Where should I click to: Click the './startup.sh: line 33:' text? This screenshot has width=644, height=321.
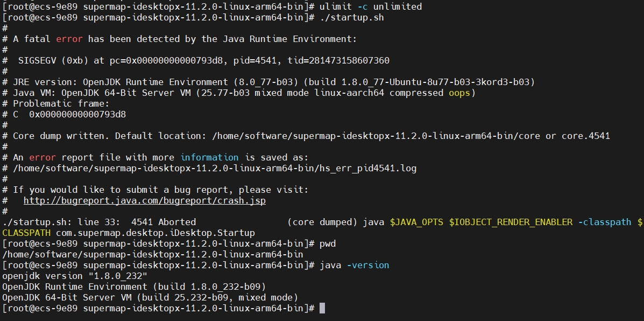point(62,222)
